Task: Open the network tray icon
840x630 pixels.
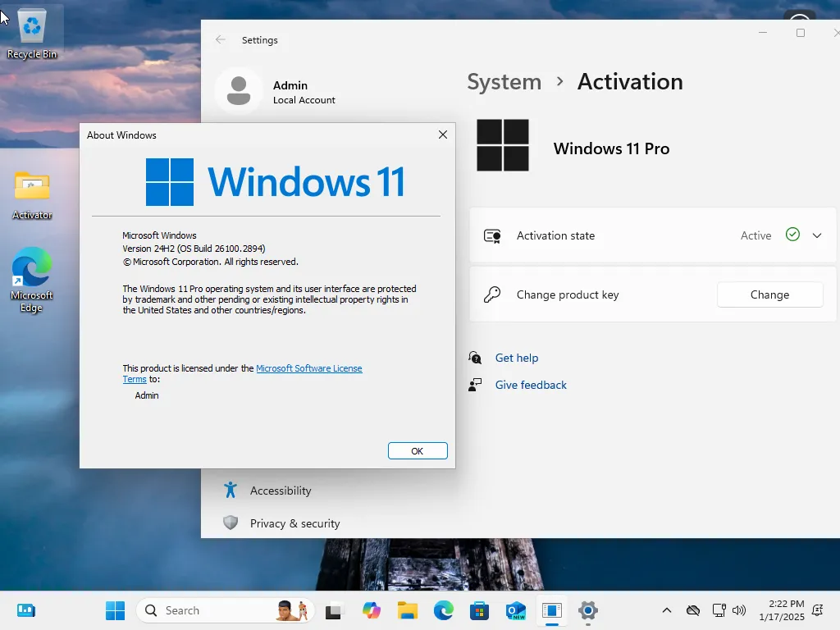Action: click(719, 610)
